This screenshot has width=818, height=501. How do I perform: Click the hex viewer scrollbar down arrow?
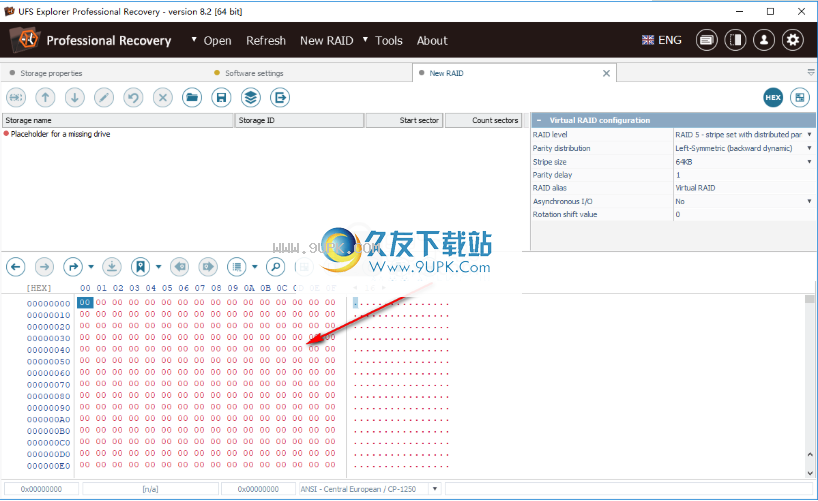point(810,473)
